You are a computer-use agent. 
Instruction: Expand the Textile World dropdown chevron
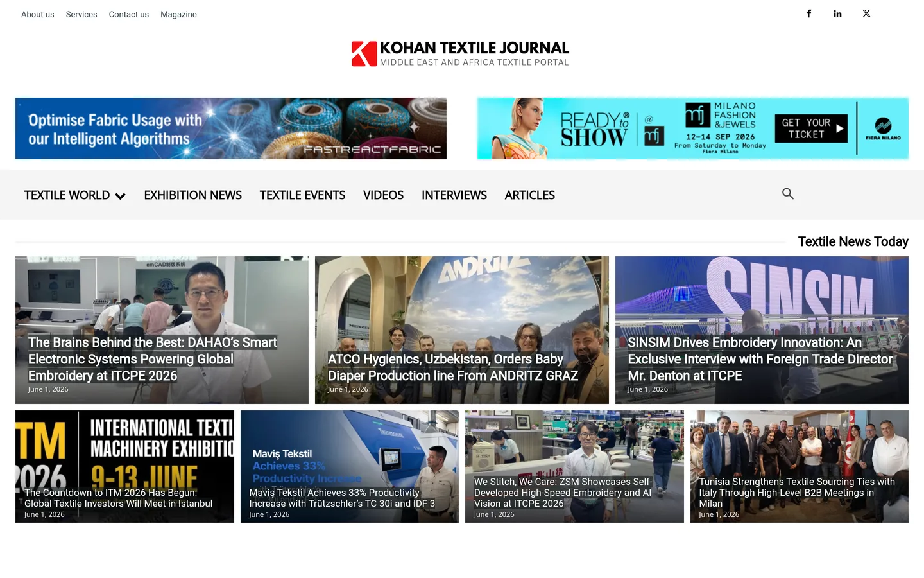(x=120, y=196)
